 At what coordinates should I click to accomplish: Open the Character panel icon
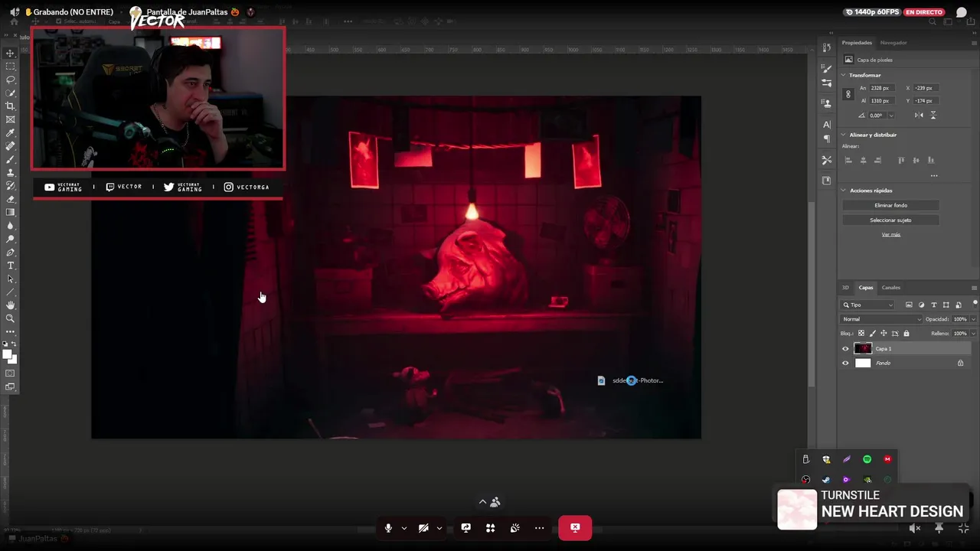click(x=827, y=124)
